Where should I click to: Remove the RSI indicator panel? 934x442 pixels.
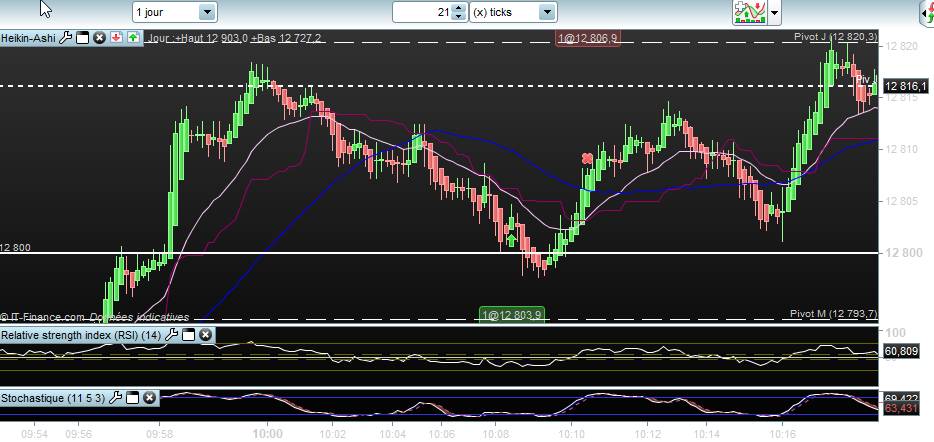[205, 335]
